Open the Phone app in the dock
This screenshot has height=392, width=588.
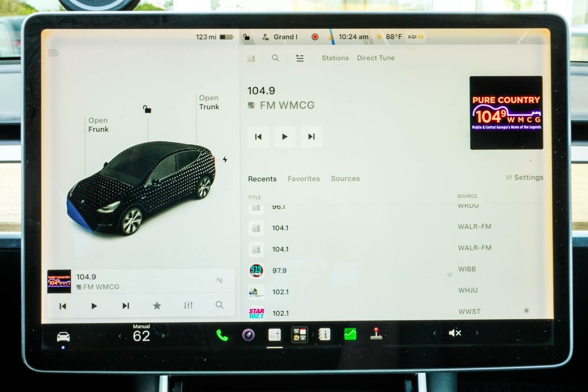tap(222, 335)
